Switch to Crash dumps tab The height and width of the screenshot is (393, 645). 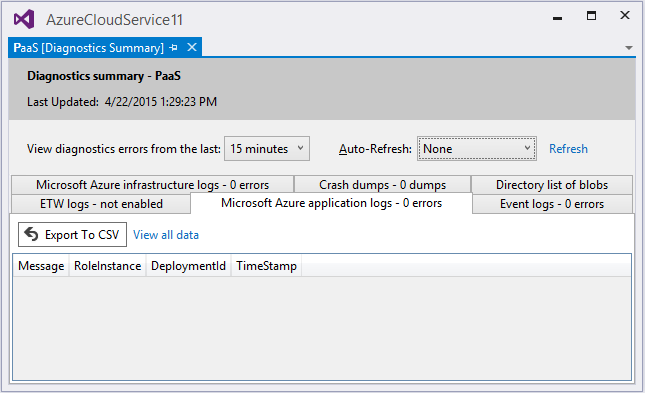pos(383,185)
